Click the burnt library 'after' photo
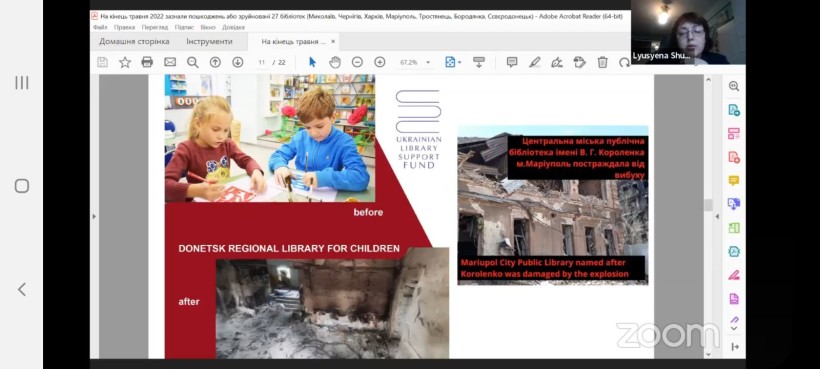Image resolution: width=820 pixels, height=369 pixels. (x=332, y=304)
